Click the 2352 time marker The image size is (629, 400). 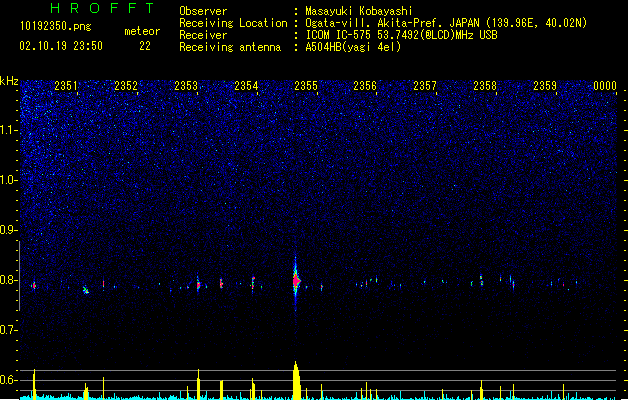pos(126,86)
